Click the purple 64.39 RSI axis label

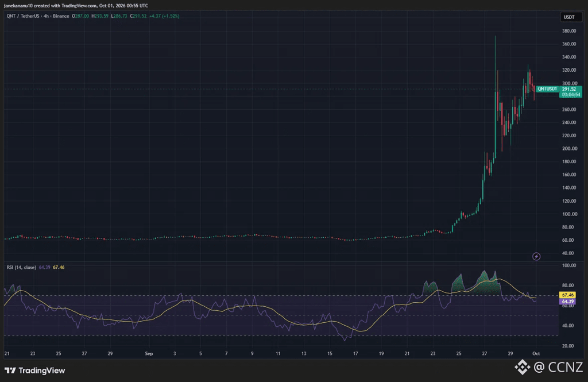tap(567, 302)
